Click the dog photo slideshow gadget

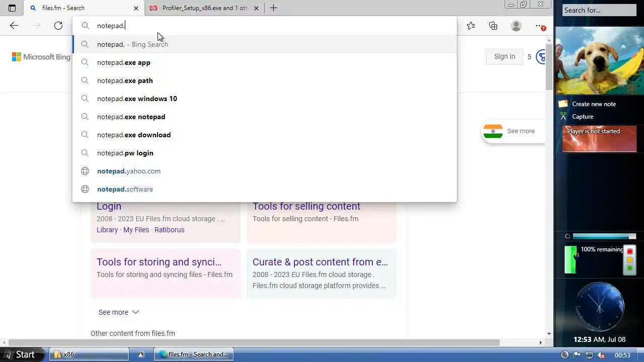(599, 60)
